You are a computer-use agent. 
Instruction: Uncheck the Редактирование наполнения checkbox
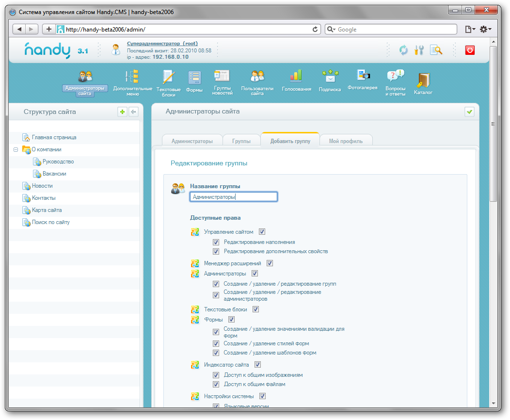216,242
